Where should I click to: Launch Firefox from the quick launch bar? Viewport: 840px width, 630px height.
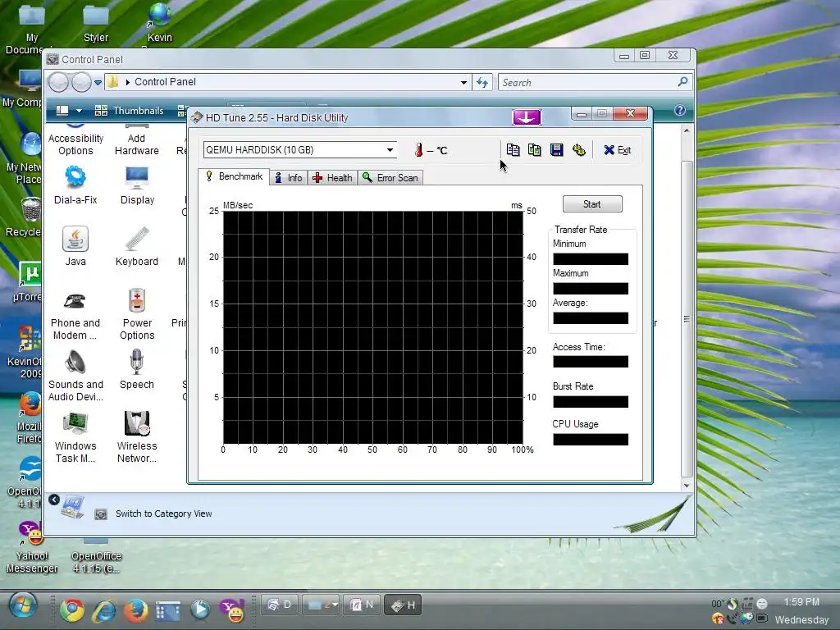click(x=135, y=610)
